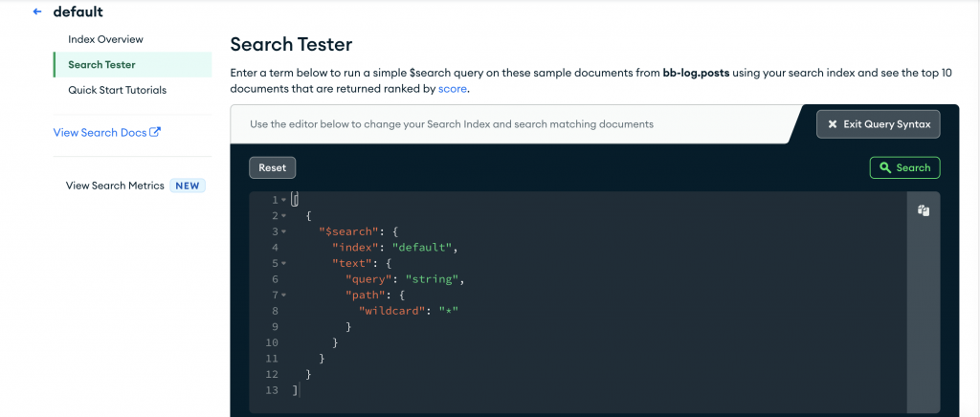Click the NEW badge beside Search Metrics
This screenshot has height=417, width=980.
pos(188,186)
